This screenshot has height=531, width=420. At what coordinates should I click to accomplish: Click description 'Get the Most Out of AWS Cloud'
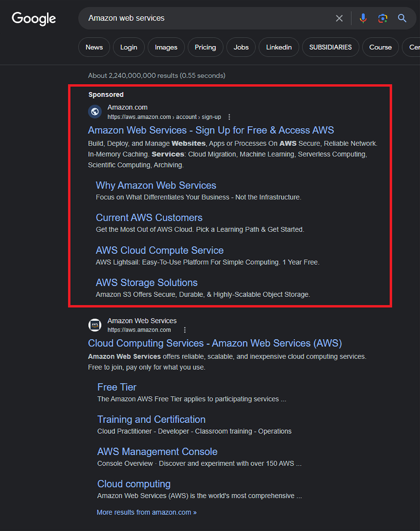[200, 230]
